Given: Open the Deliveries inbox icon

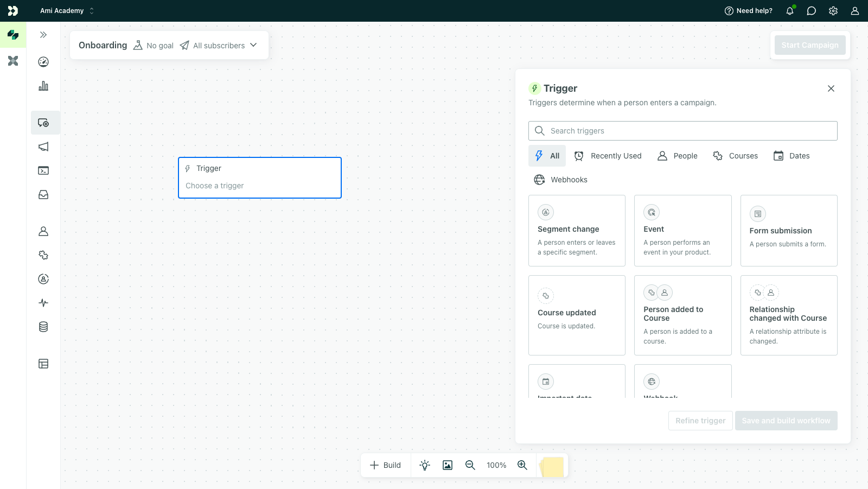Looking at the screenshot, I should [x=43, y=194].
